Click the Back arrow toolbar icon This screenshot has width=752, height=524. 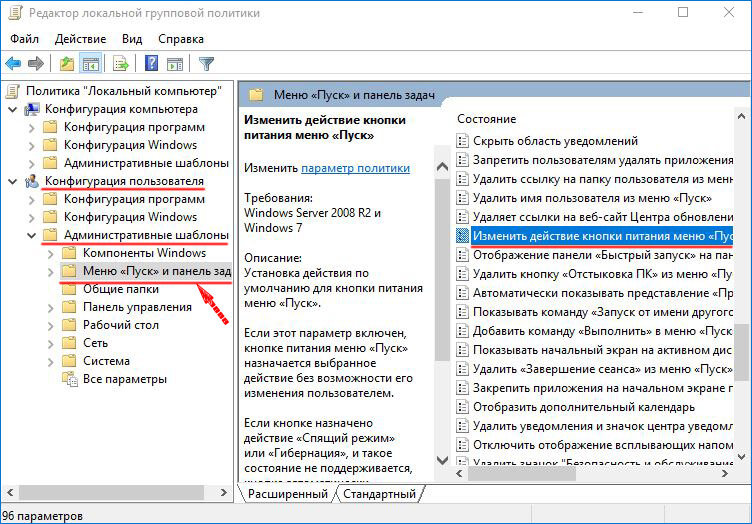click(x=13, y=63)
